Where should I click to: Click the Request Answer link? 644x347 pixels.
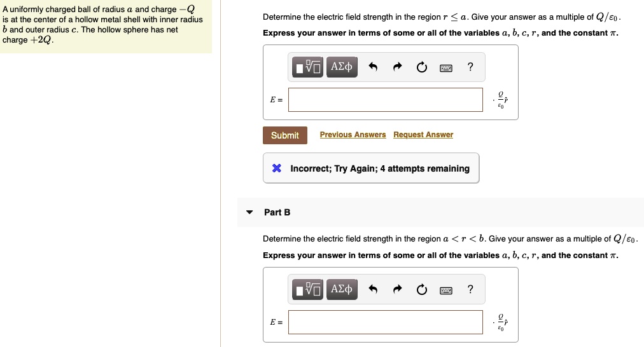coord(423,135)
